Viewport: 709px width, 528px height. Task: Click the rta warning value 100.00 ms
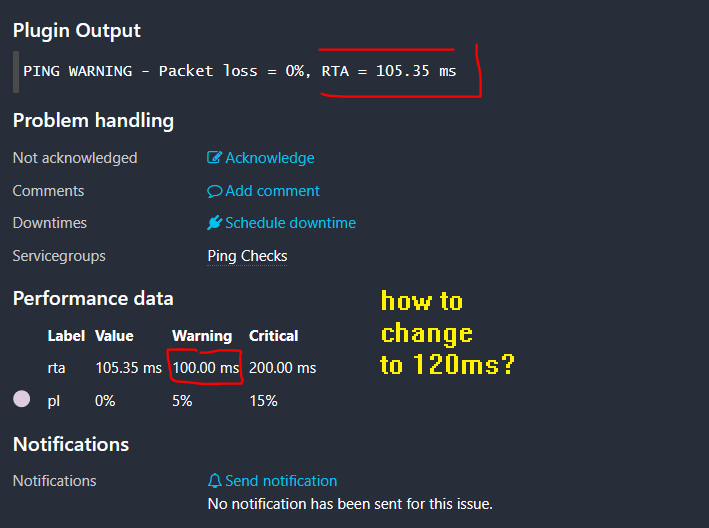(x=205, y=368)
